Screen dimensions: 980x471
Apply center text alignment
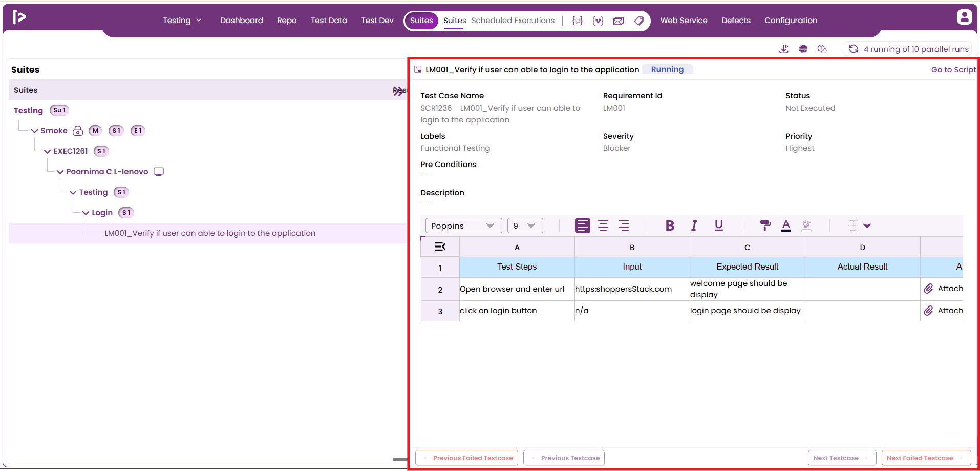[603, 226]
